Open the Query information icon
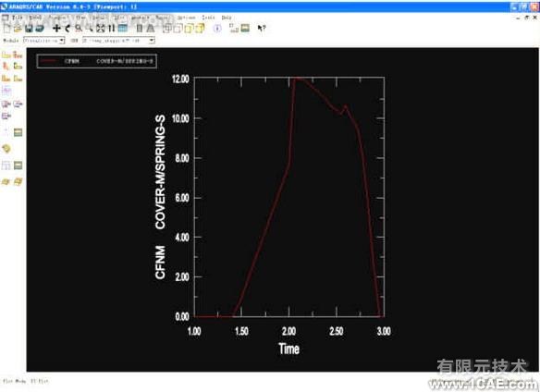540x392 pixels. tap(217, 29)
